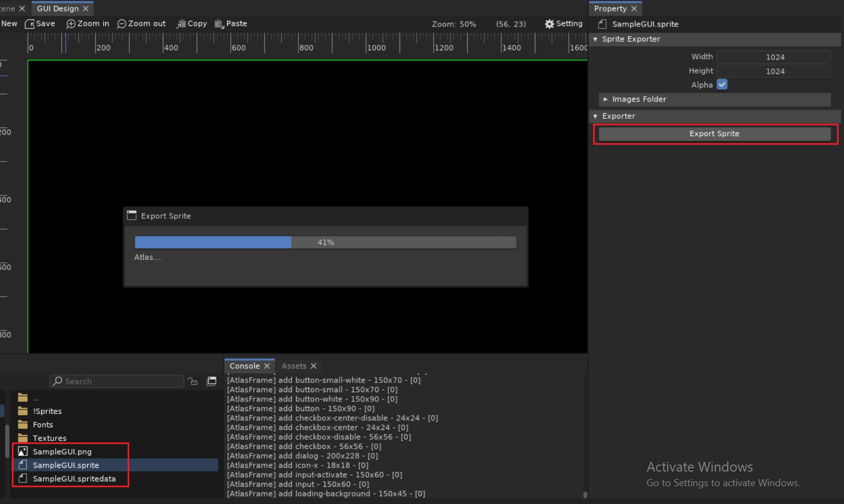
Task: Click the Zoom out magnifier icon
Action: pyautogui.click(x=122, y=24)
